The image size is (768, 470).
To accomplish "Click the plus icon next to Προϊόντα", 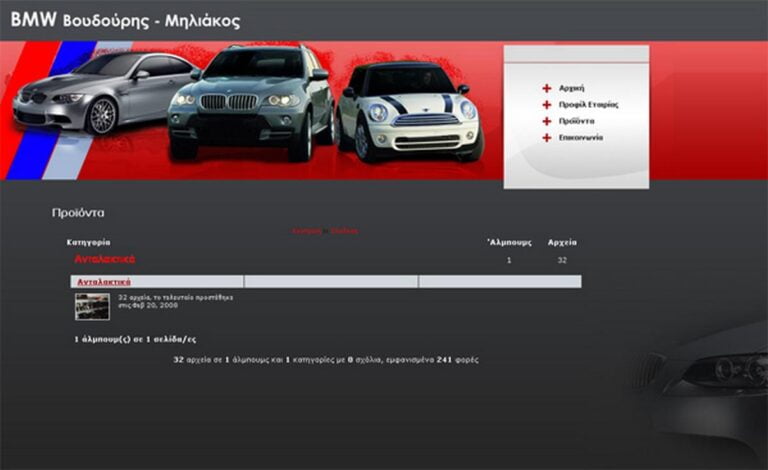I will (547, 121).
